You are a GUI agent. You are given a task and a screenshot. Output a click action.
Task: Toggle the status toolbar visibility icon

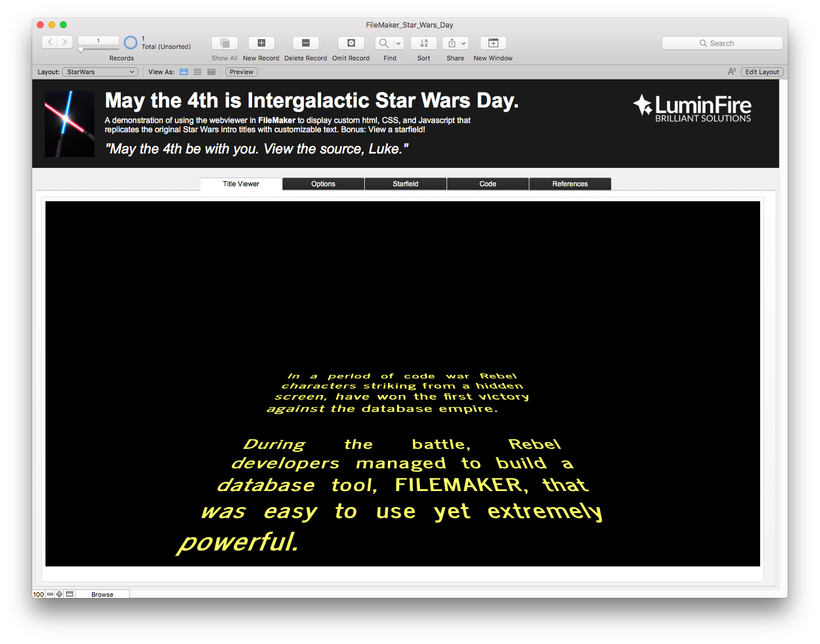pyautogui.click(x=70, y=594)
